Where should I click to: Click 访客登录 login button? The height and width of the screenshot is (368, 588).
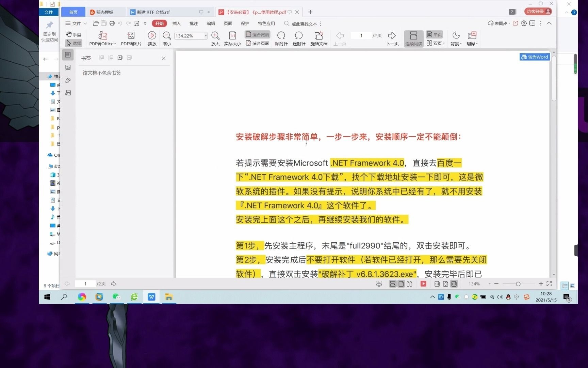pos(538,12)
